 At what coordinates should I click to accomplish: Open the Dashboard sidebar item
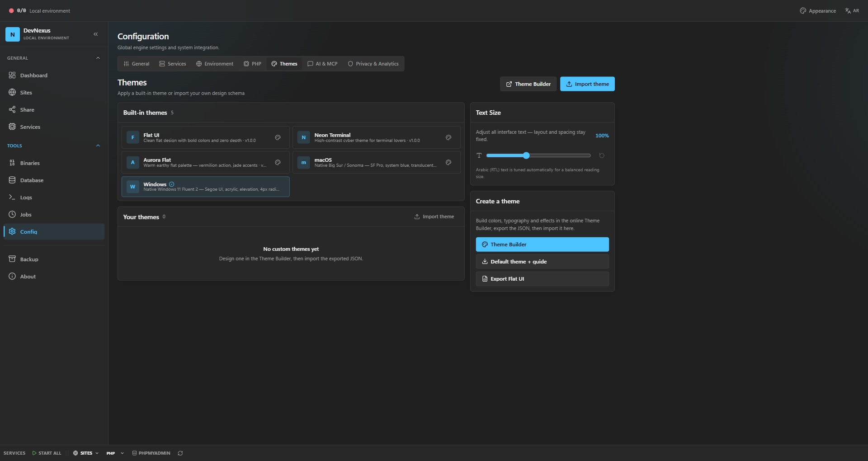click(x=54, y=75)
